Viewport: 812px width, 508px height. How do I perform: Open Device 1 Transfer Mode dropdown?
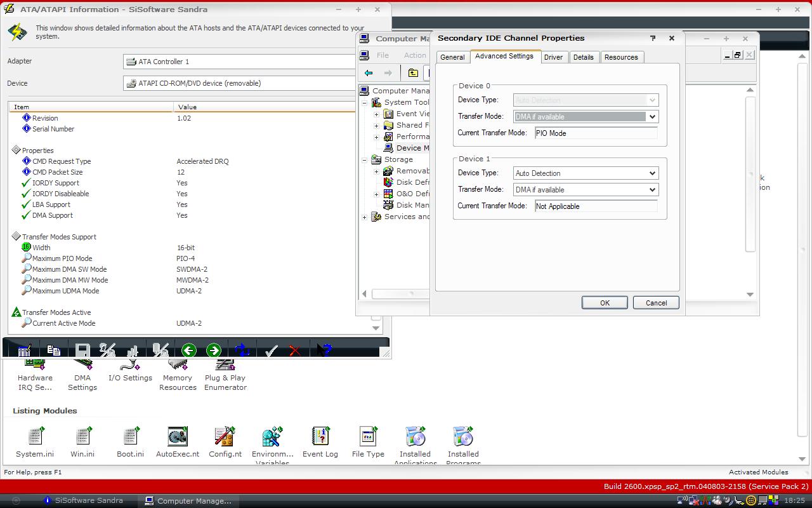click(x=652, y=190)
